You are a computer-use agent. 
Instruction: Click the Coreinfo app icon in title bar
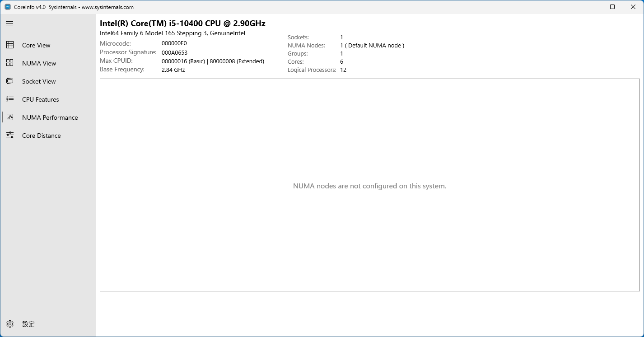(8, 7)
